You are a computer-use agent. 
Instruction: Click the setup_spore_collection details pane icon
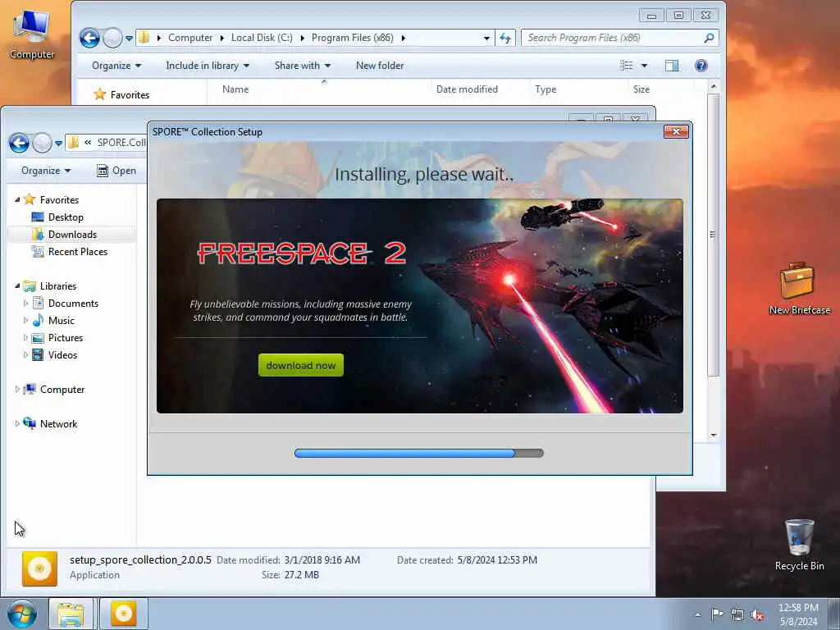39,568
